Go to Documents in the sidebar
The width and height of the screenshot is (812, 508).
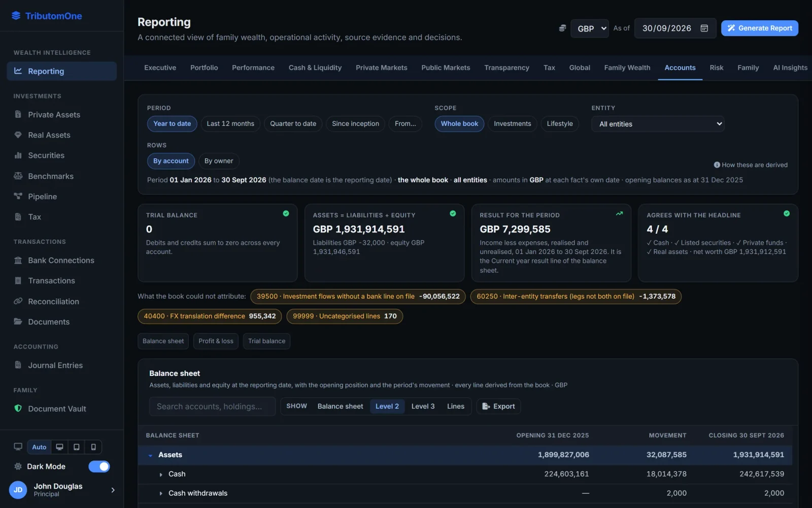point(61,322)
